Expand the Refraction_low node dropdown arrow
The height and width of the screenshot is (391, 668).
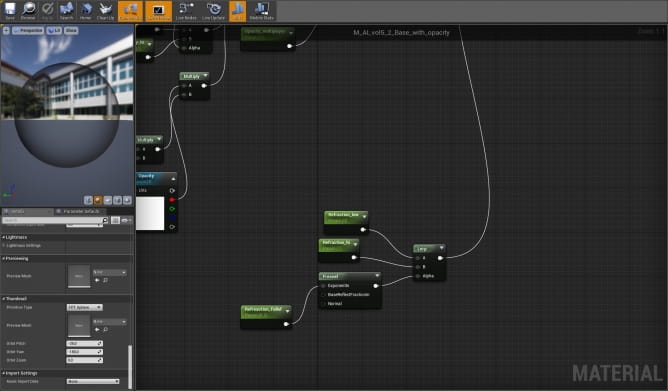pyautogui.click(x=364, y=217)
